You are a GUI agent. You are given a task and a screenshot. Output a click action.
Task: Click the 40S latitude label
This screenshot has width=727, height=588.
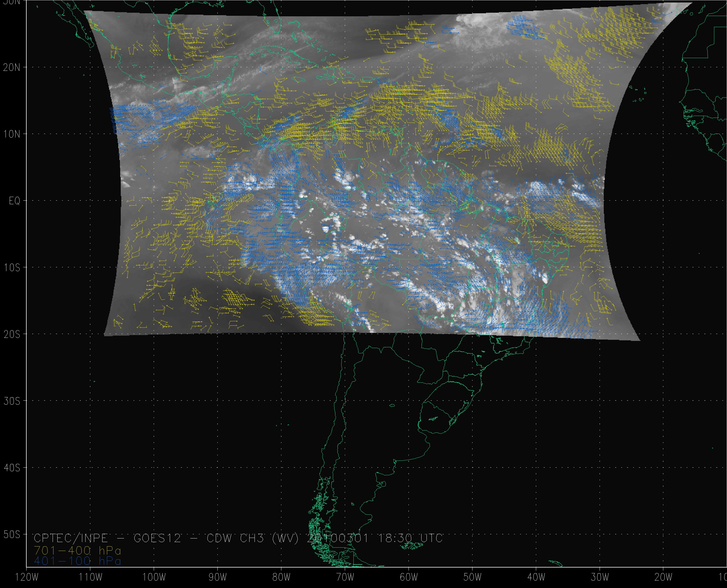(x=12, y=468)
